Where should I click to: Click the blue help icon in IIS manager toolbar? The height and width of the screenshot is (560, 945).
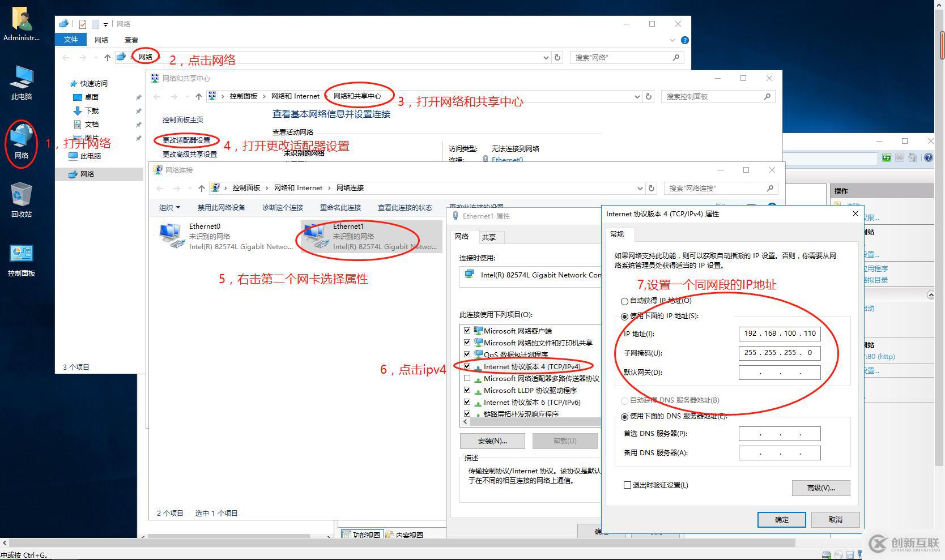[x=928, y=157]
